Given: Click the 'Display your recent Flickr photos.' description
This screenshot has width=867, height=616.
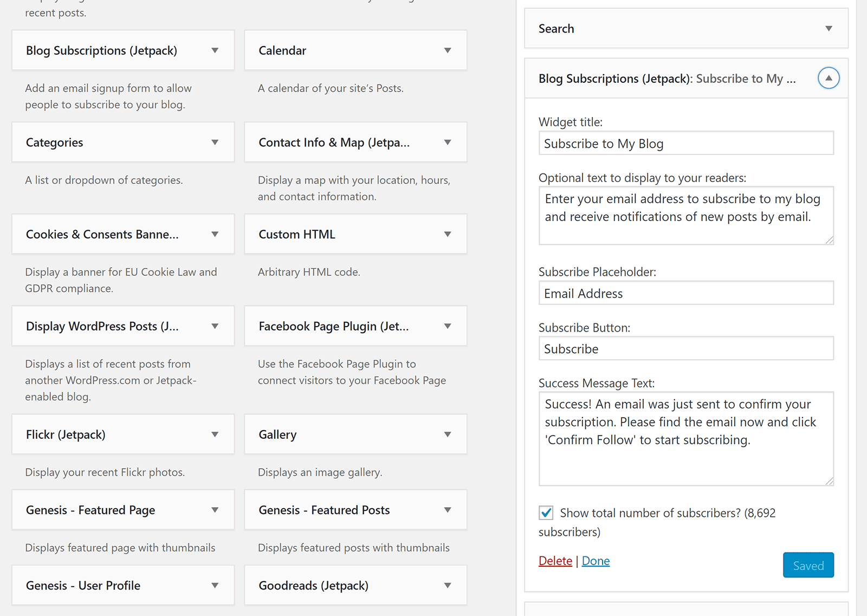Looking at the screenshot, I should [x=105, y=472].
